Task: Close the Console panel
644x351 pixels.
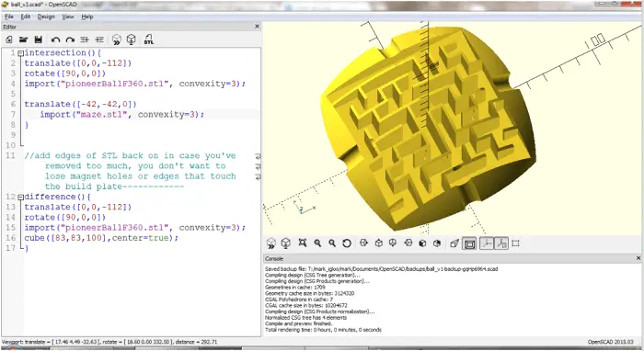Action: point(638,258)
